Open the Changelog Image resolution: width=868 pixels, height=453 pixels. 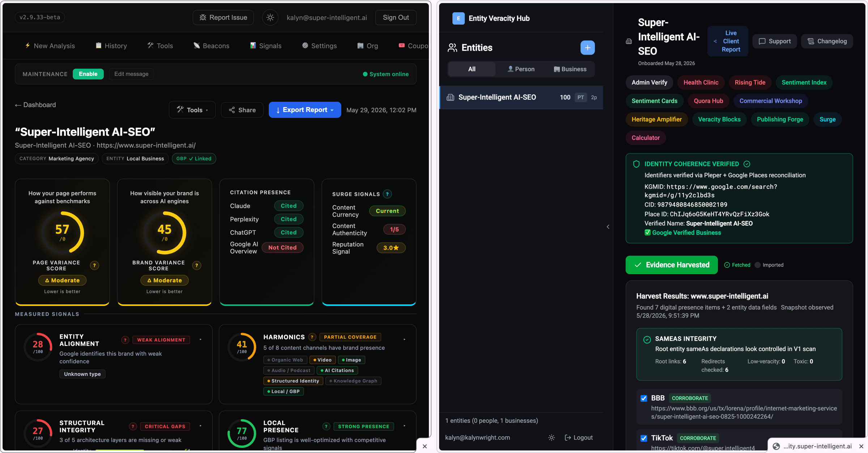point(827,41)
